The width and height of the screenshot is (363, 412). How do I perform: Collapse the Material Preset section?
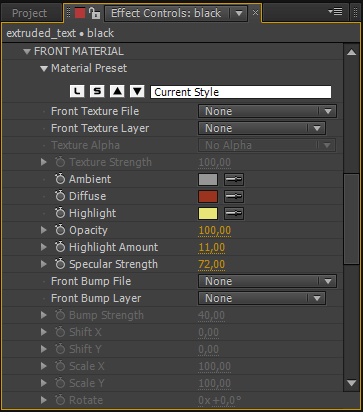44,69
